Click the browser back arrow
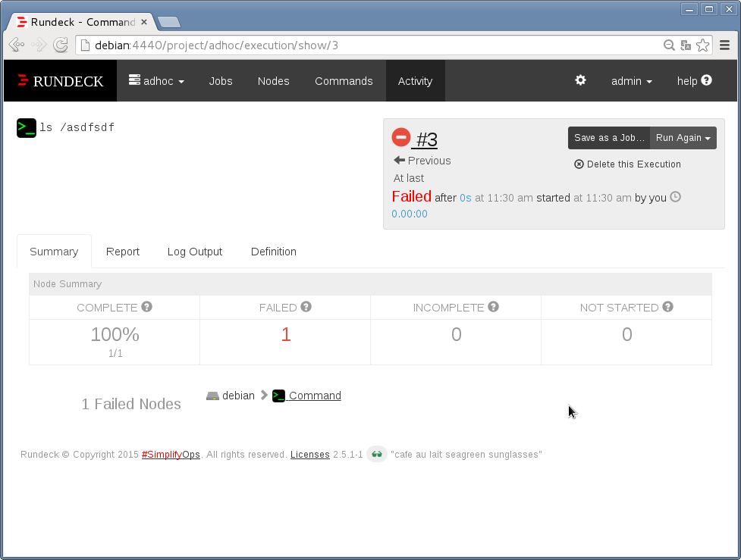The image size is (741, 560). point(17,45)
